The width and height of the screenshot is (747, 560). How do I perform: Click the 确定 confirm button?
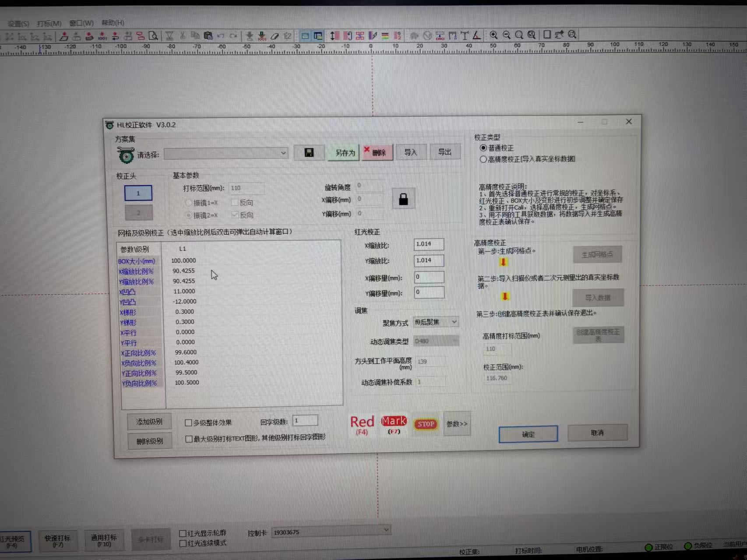click(x=528, y=434)
